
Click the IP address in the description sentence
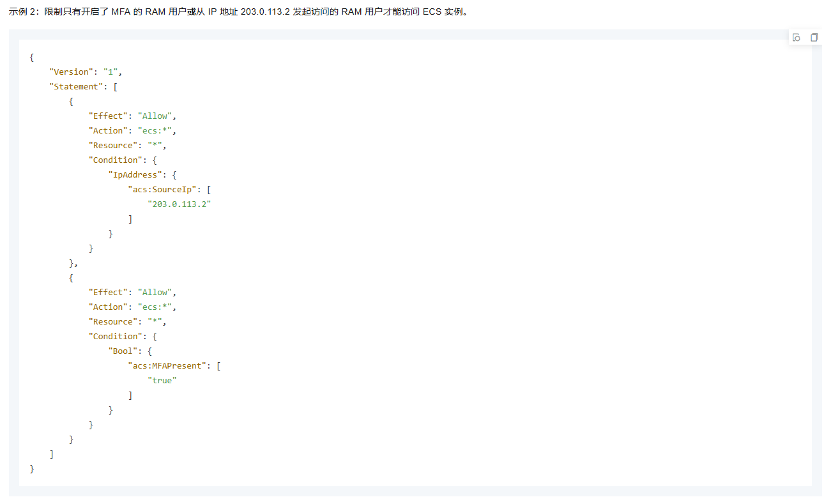click(266, 13)
